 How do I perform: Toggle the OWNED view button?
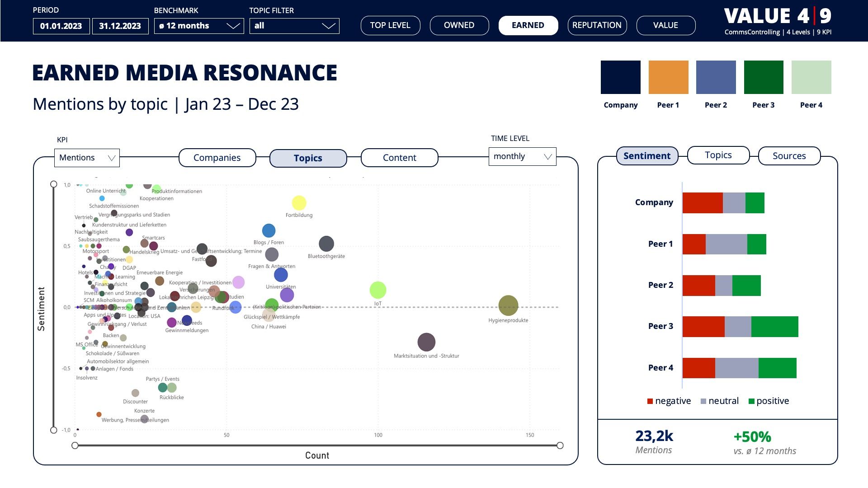coord(459,25)
